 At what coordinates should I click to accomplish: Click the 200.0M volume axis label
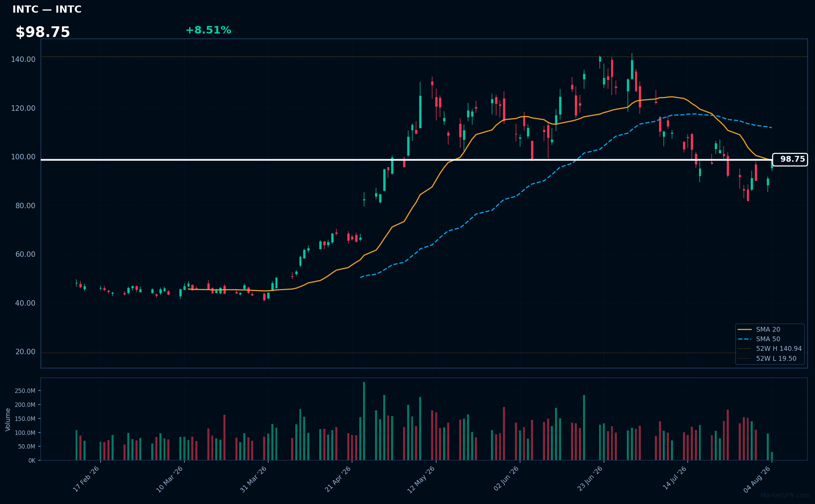[25, 405]
